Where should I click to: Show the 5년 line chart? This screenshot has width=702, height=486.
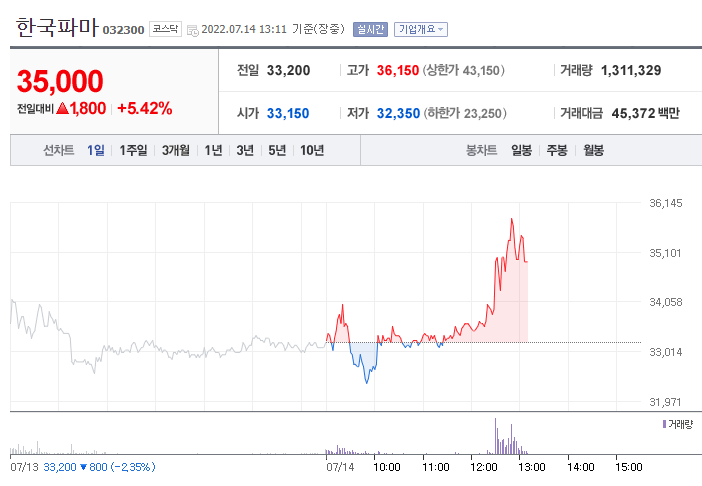point(277,150)
